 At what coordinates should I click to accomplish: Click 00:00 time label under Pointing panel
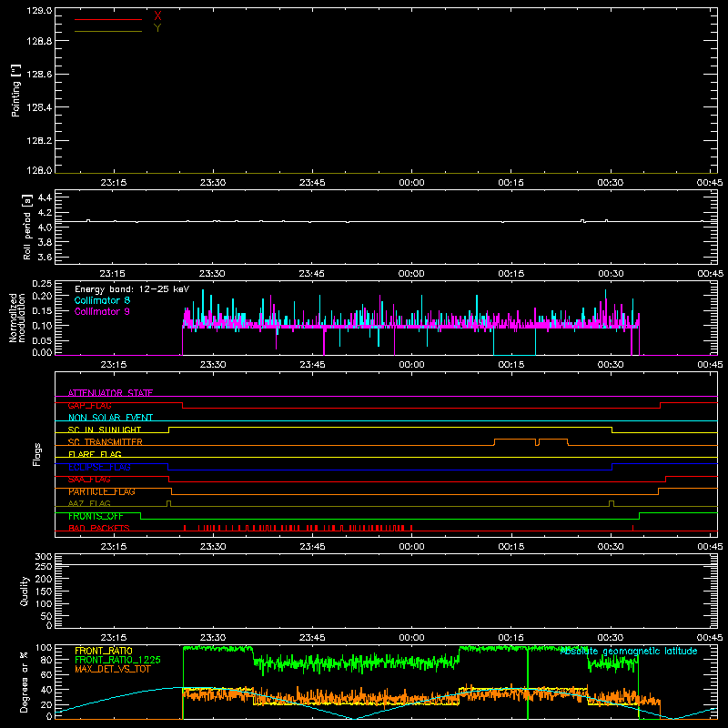(412, 183)
